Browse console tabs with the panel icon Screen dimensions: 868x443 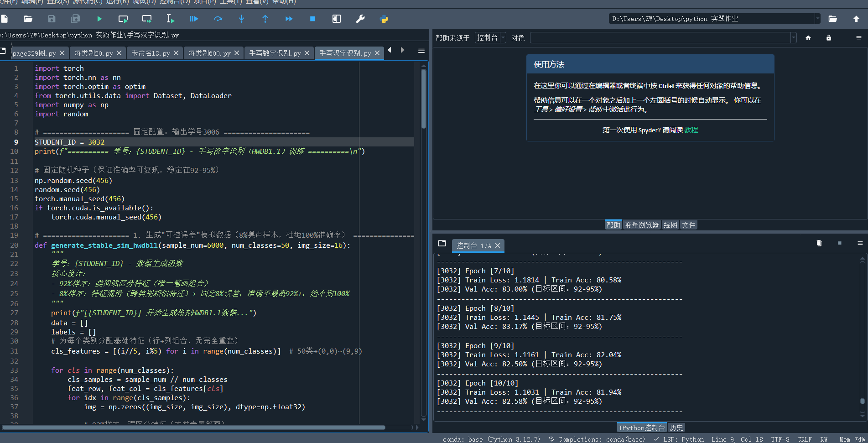pos(442,243)
